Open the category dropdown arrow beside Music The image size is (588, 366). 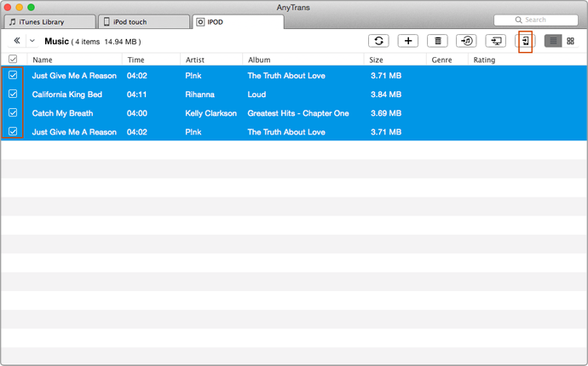coord(32,41)
